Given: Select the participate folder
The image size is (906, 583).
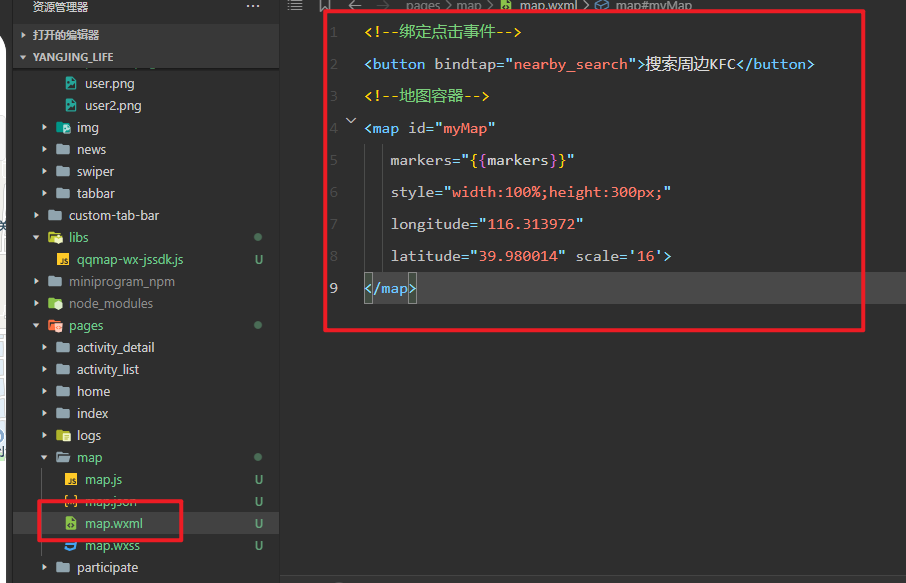Looking at the screenshot, I should [x=107, y=567].
